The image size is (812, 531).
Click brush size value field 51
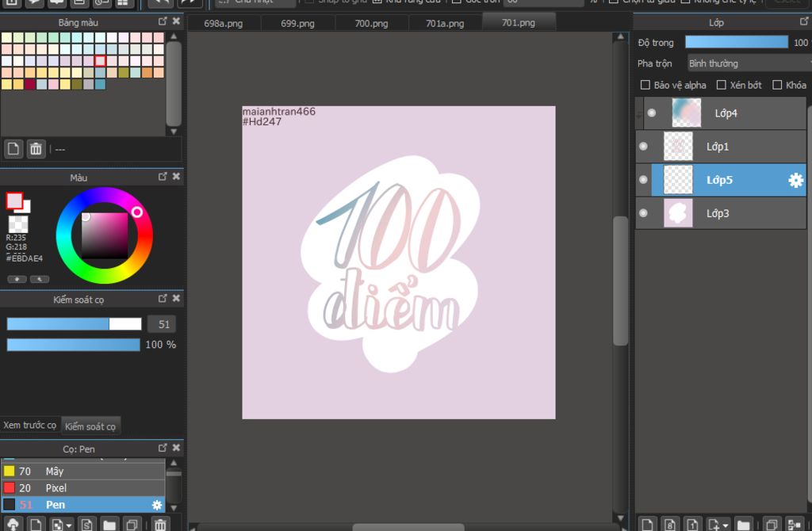[x=162, y=324]
